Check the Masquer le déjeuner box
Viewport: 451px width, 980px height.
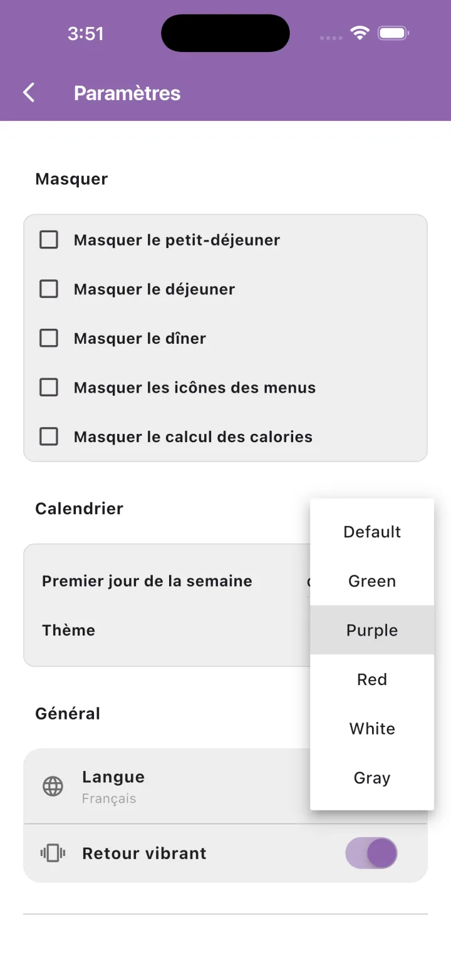click(x=49, y=289)
